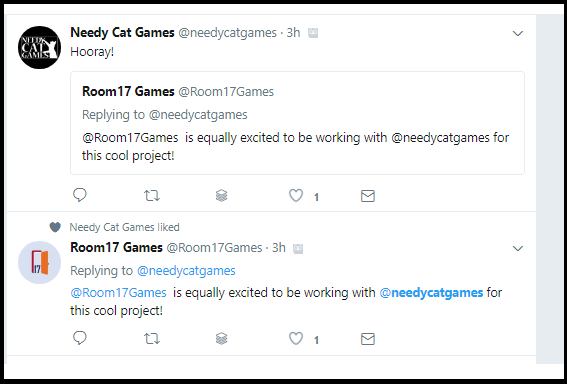Open Needy Cat Games profile avatar

coord(39,47)
